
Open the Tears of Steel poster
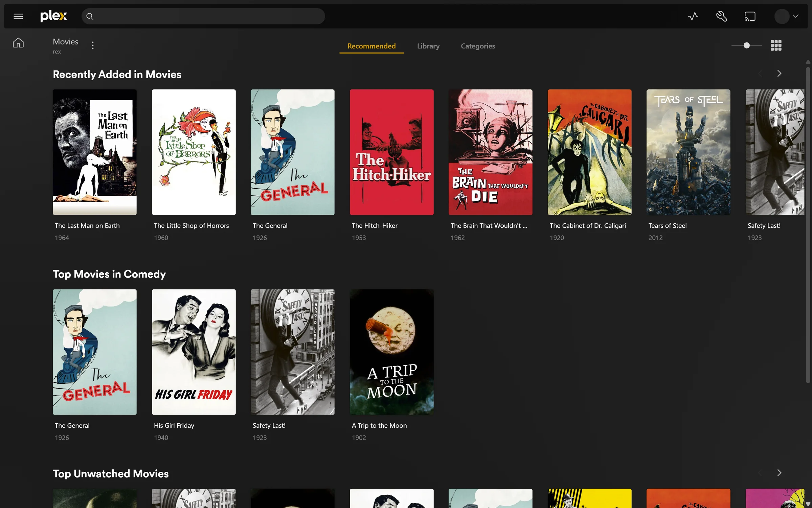pos(688,152)
